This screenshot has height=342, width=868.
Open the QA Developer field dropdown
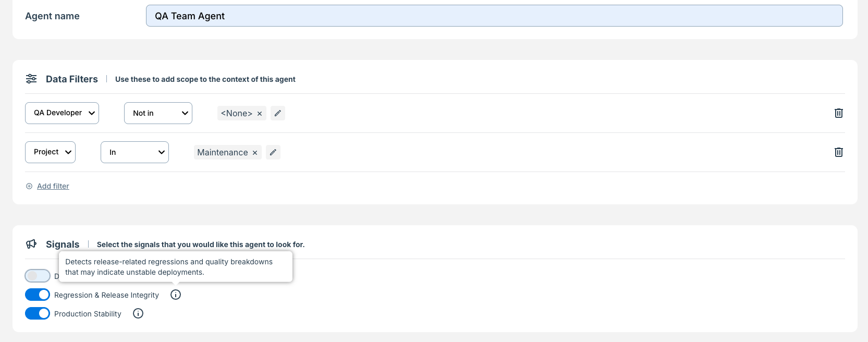point(62,113)
